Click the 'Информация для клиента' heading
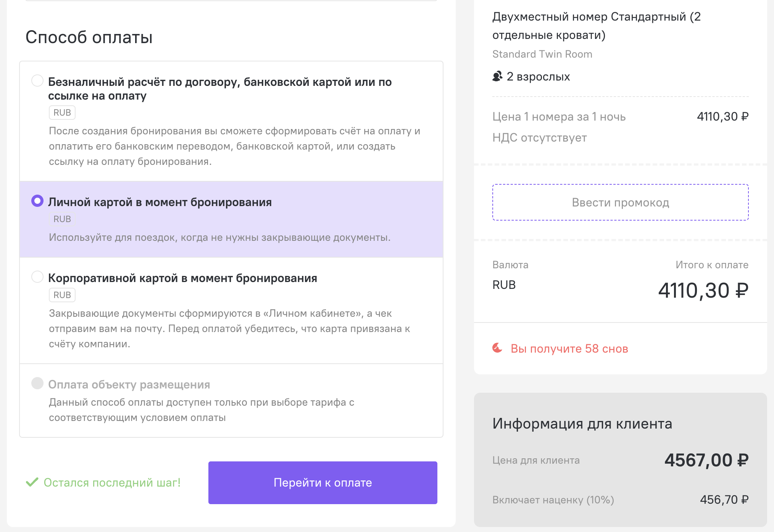Screen dimensions: 774x532 pyautogui.click(x=582, y=424)
